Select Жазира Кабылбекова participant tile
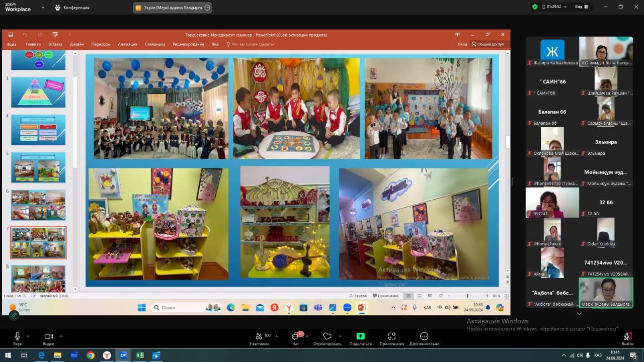This screenshot has height=362, width=644. (x=552, y=51)
